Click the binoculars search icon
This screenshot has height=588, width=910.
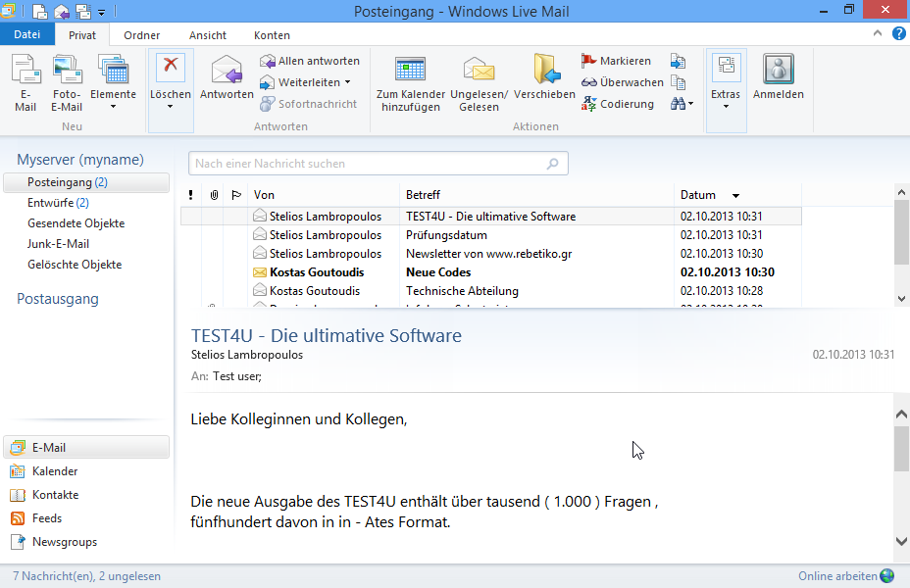[x=678, y=104]
